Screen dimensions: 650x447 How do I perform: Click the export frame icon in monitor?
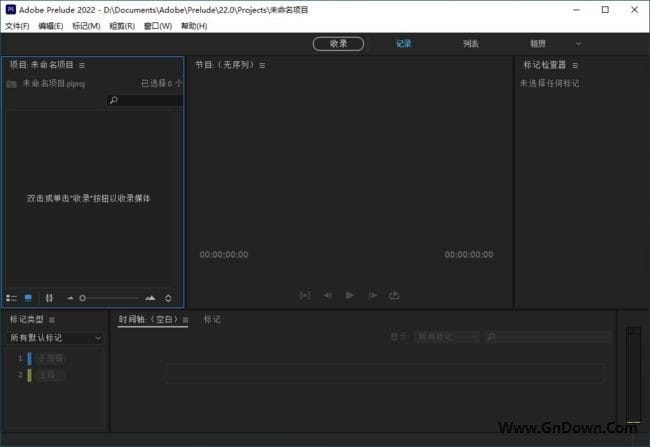coord(394,295)
